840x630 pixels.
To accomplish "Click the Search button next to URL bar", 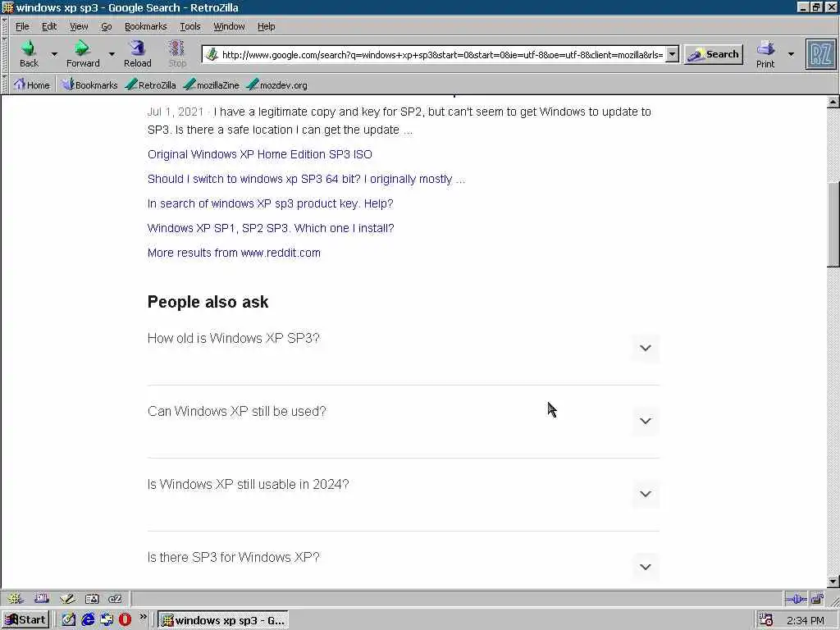I will pyautogui.click(x=714, y=54).
